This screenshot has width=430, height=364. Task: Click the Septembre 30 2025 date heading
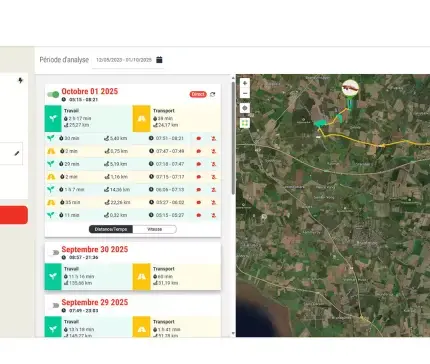(95, 249)
